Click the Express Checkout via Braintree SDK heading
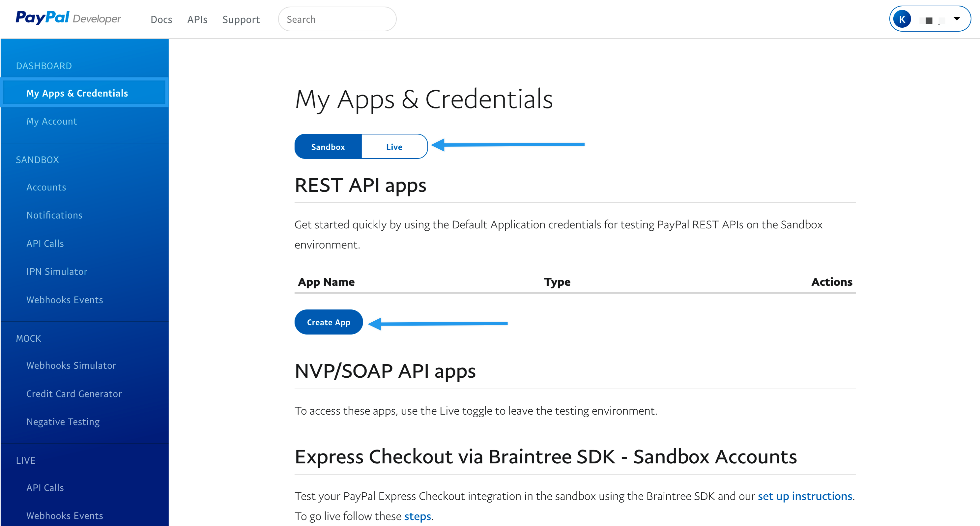 pyautogui.click(x=546, y=456)
